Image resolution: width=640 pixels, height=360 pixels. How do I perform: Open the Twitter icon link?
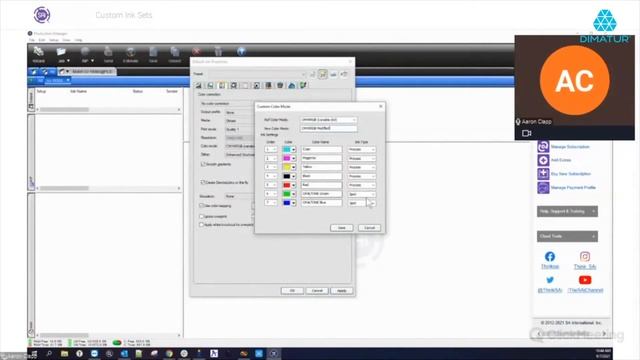(550, 280)
